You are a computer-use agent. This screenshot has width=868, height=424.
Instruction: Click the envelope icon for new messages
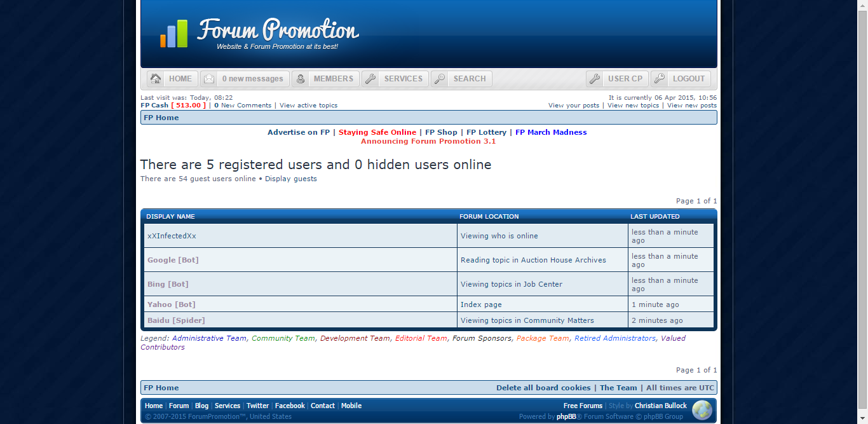209,79
